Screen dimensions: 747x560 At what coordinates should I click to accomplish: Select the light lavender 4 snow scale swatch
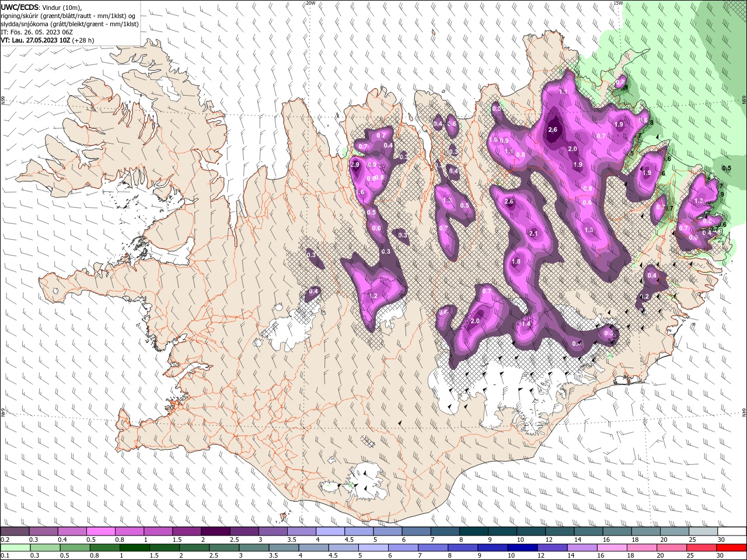(x=330, y=531)
